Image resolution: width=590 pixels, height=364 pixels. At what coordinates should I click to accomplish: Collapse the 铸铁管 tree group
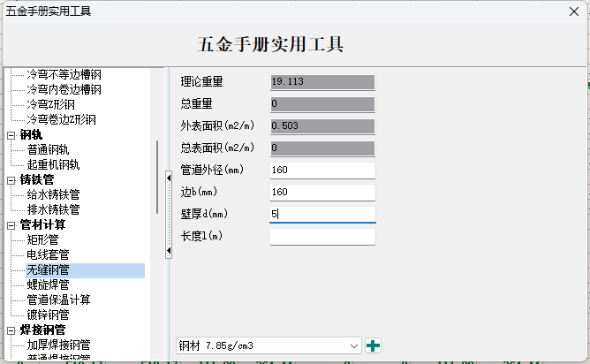pos(11,181)
